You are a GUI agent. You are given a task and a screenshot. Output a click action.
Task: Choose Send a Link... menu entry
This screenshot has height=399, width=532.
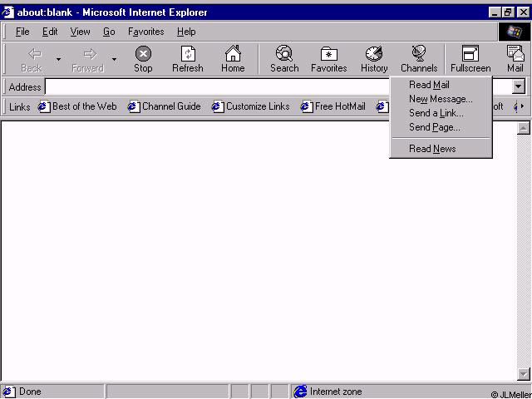(x=441, y=113)
